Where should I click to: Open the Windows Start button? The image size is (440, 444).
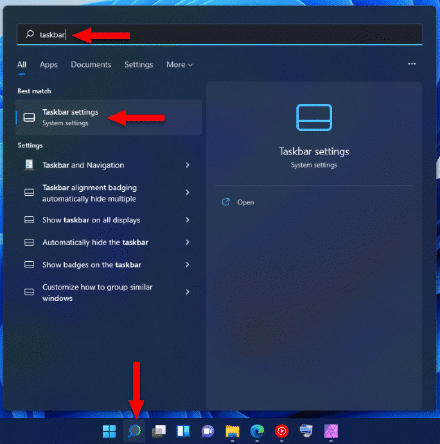(109, 431)
